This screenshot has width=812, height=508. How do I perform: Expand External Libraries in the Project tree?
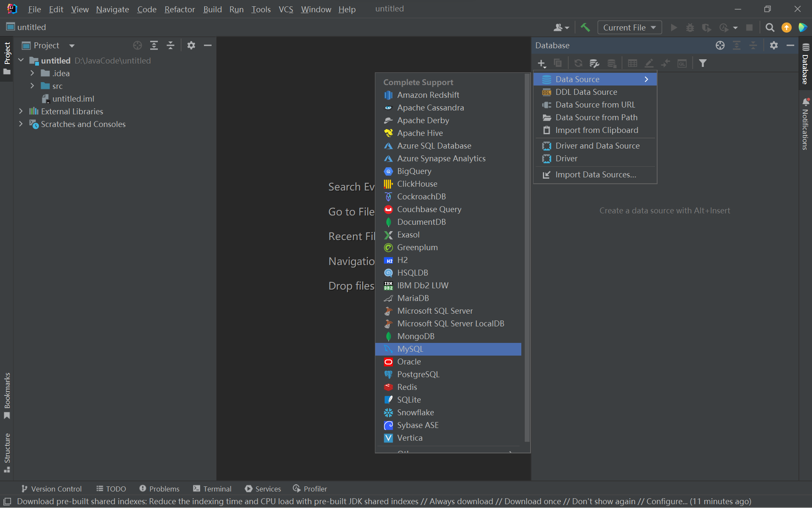(20, 111)
